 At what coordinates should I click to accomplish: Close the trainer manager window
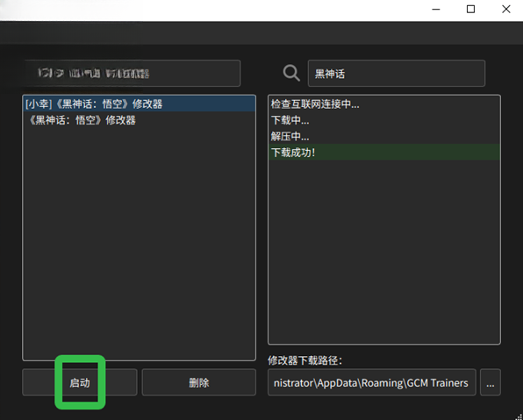tap(506, 10)
